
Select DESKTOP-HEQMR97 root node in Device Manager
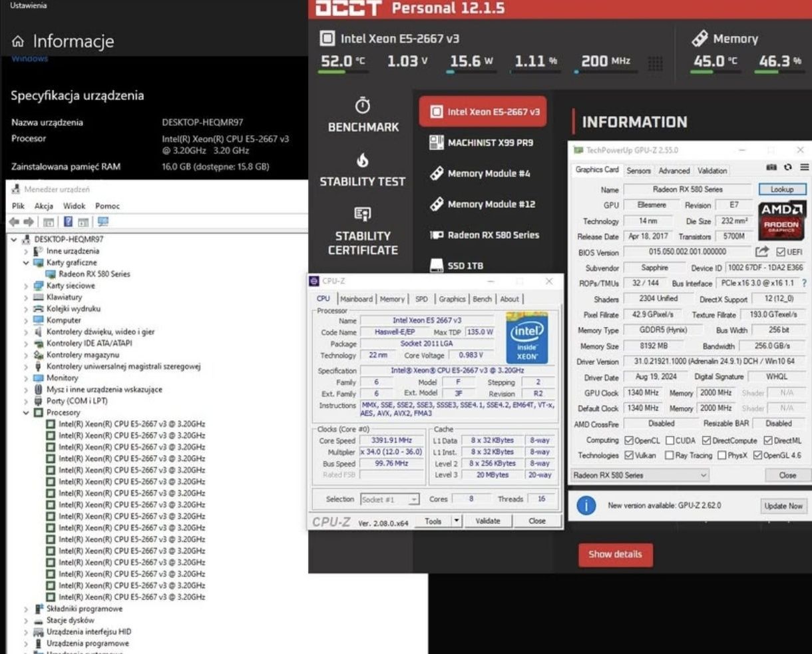click(69, 239)
